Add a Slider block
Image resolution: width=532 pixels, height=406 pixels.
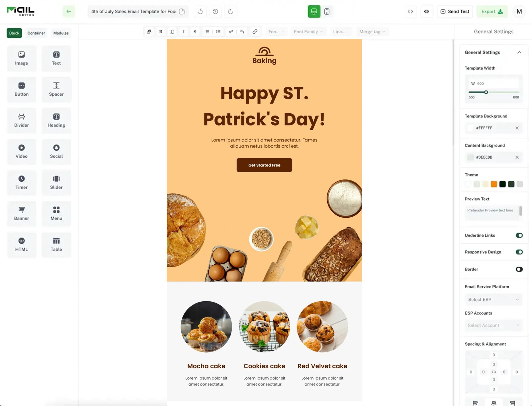56,183
